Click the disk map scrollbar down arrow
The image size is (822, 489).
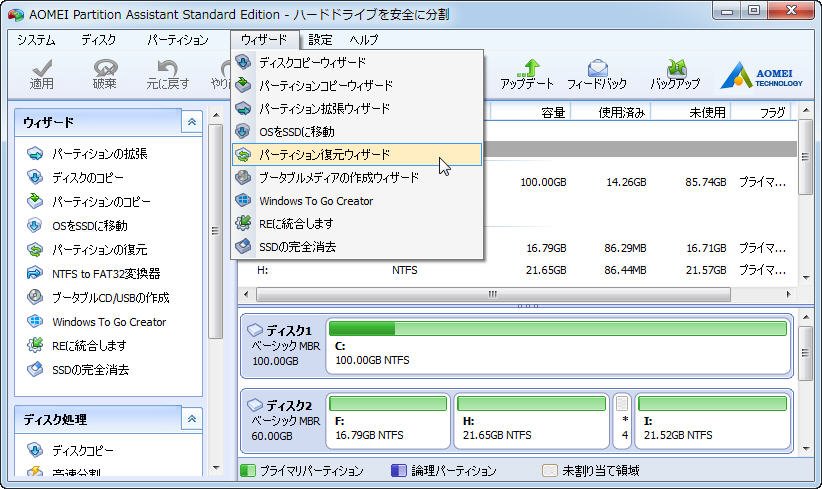pyautogui.click(x=806, y=449)
